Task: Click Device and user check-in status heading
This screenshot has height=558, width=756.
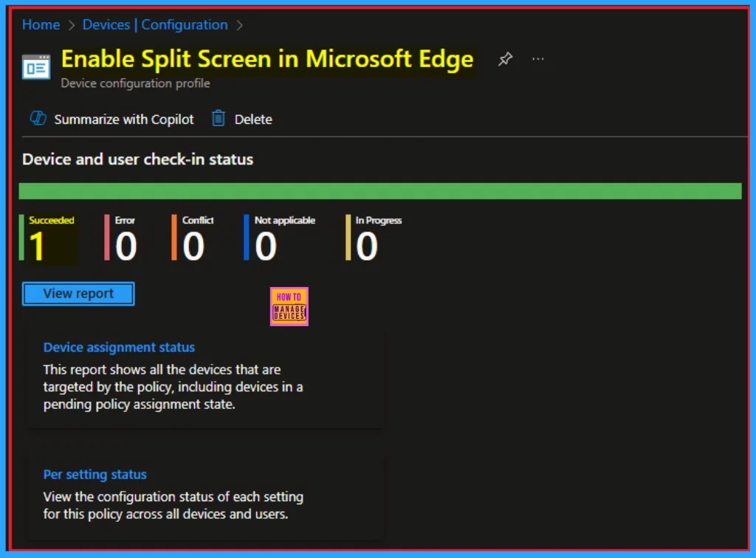Action: click(x=138, y=159)
